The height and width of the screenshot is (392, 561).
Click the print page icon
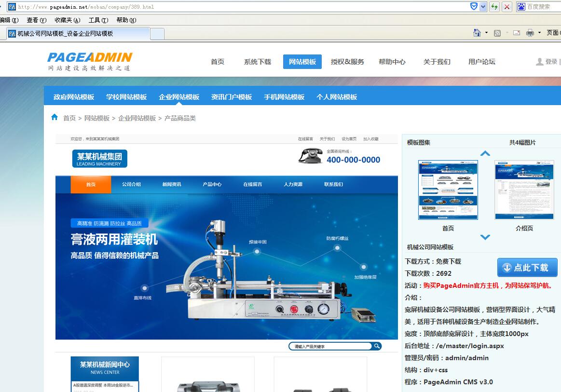pyautogui.click(x=530, y=33)
